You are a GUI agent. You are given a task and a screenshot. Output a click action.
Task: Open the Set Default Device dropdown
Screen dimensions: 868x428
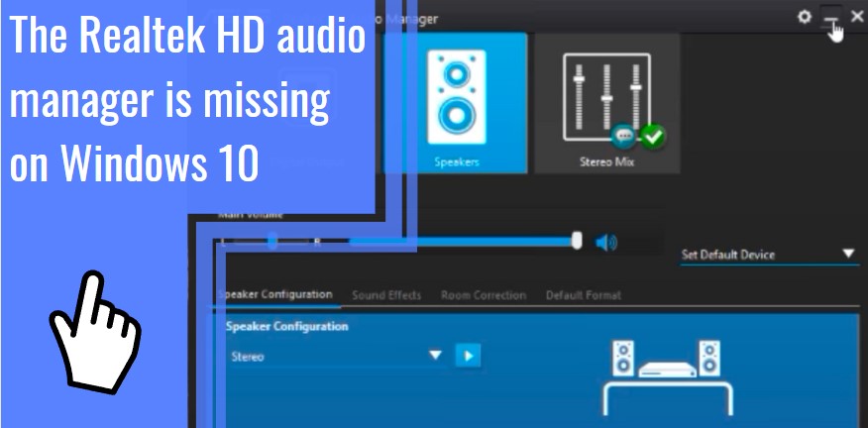coord(769,255)
